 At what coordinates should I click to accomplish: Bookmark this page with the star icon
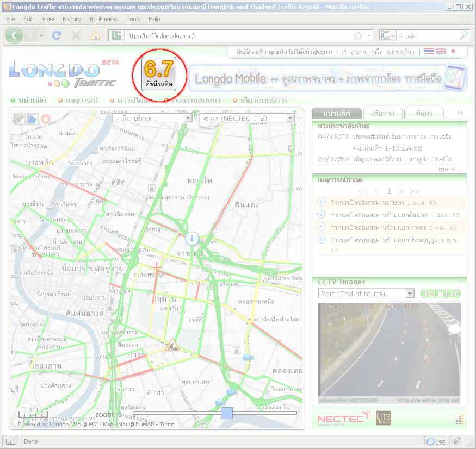point(358,36)
